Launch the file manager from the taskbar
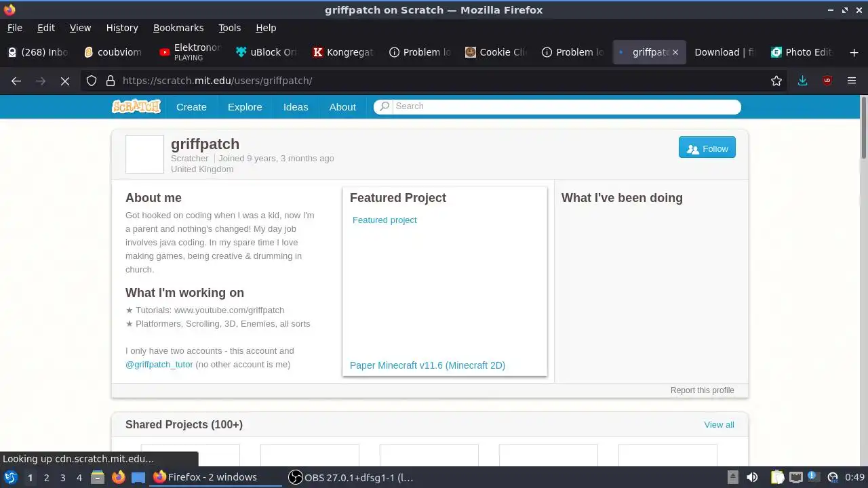The height and width of the screenshot is (488, 868). (x=98, y=477)
